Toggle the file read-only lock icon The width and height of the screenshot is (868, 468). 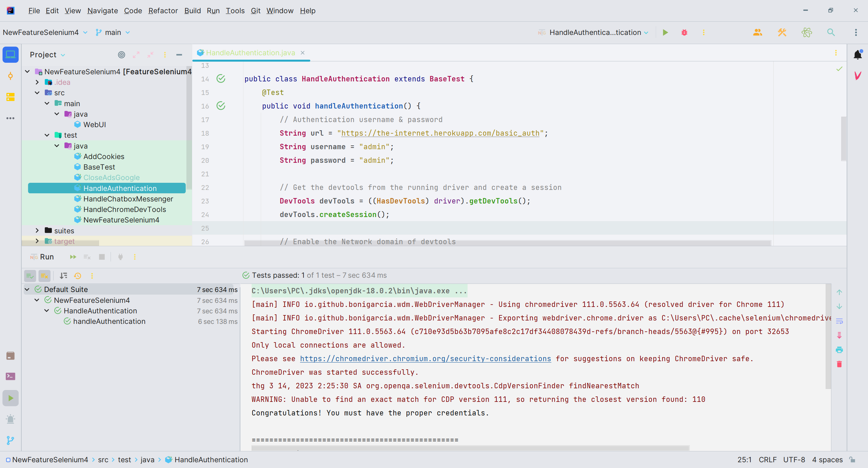(x=852, y=460)
